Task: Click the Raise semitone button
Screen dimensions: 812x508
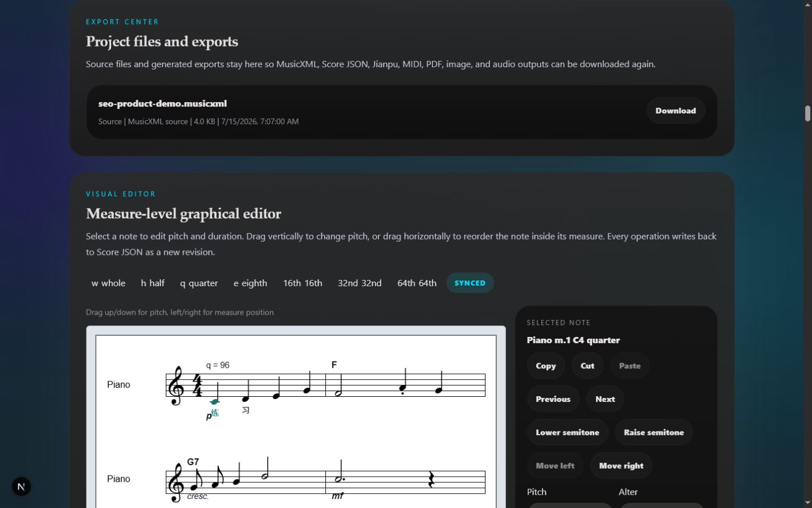Action: click(x=654, y=432)
